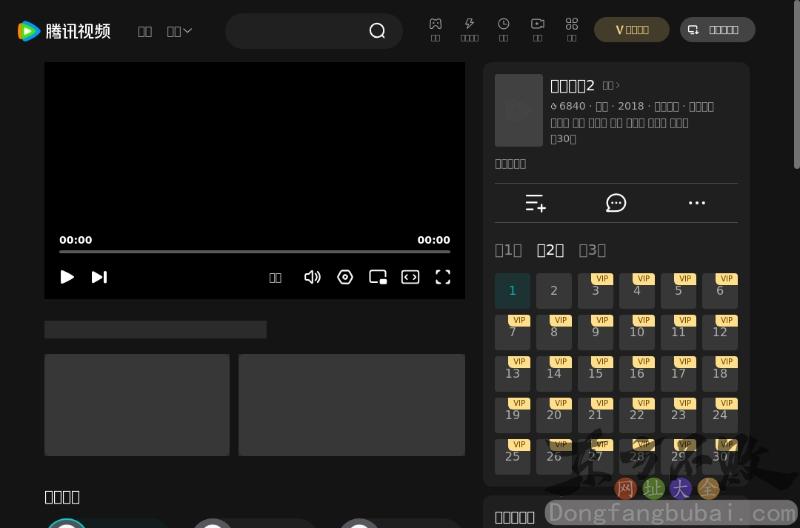800x528 pixels.
Task: Open player settings hexagon icon
Action: (345, 277)
